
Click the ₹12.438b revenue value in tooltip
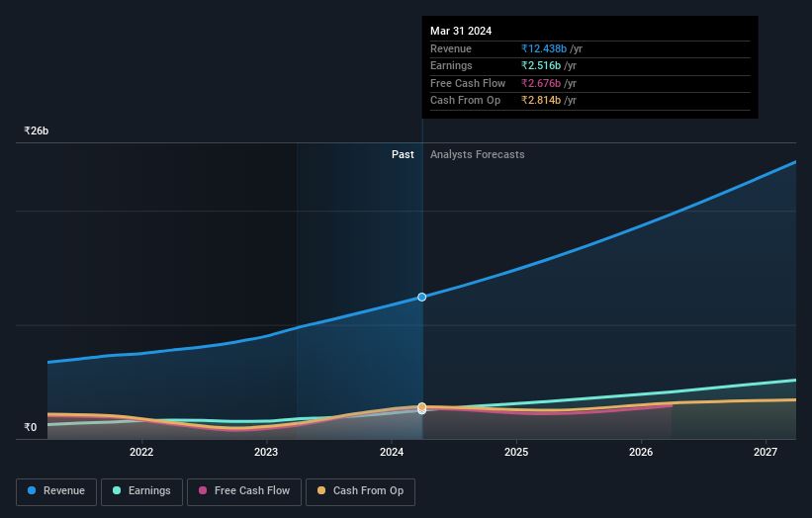click(x=544, y=48)
